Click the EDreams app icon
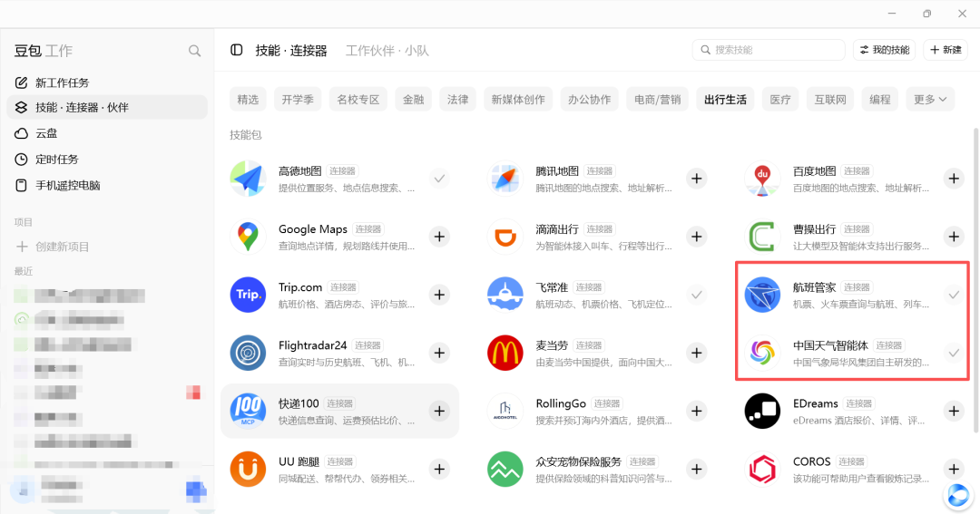 pyautogui.click(x=762, y=411)
